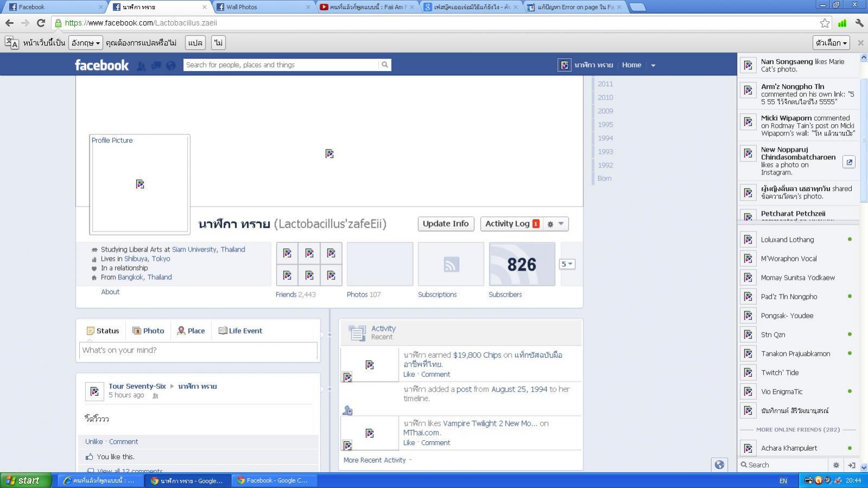Open the account menu arrow beside Home
This screenshot has height=488, width=868.
[653, 65]
